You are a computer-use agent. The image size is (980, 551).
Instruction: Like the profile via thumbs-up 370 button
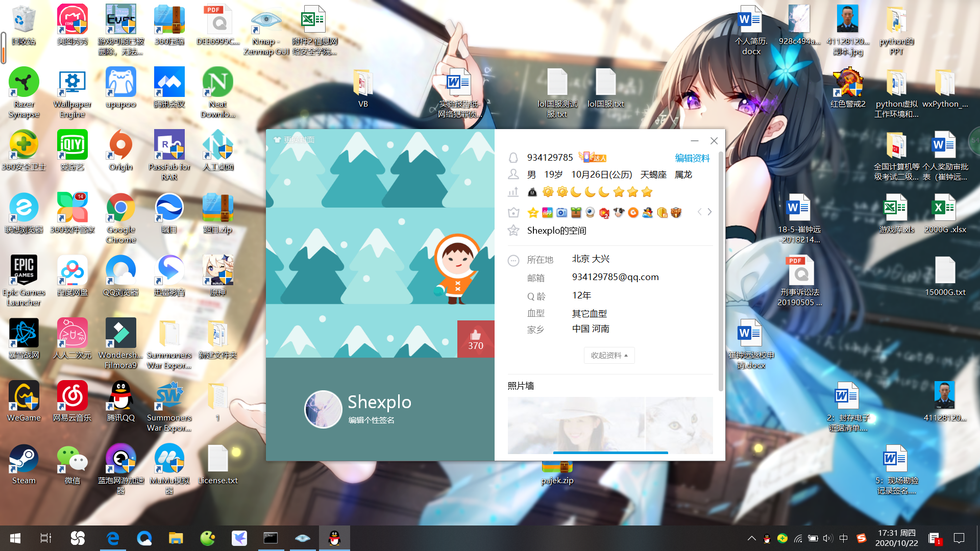[x=475, y=339]
